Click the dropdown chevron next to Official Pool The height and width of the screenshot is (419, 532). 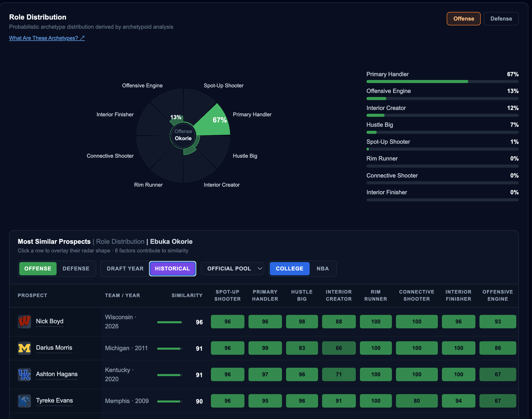pyautogui.click(x=260, y=268)
